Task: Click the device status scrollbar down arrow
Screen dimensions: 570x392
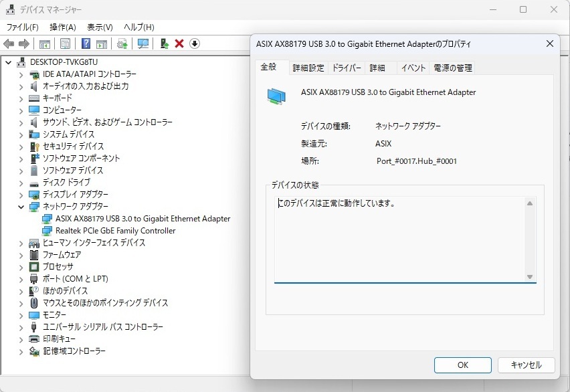Action: pos(530,277)
